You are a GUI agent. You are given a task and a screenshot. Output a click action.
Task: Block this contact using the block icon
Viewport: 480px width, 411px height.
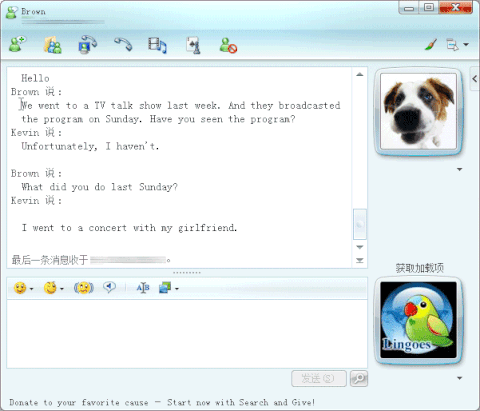pos(228,45)
